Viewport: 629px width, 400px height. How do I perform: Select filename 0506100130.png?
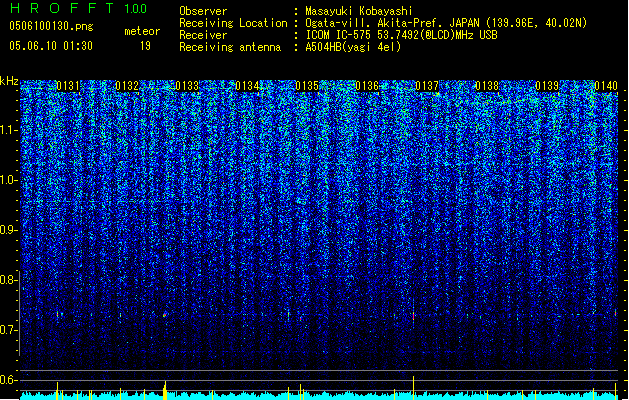51,26
